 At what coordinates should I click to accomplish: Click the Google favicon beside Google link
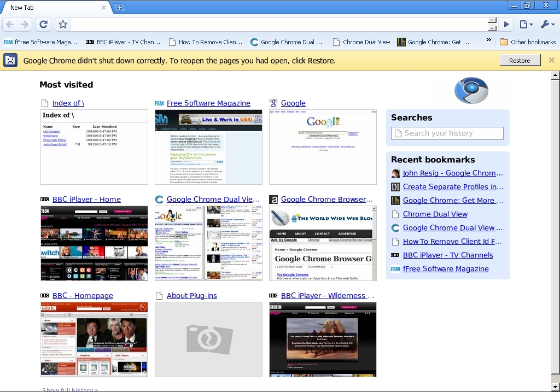pyautogui.click(x=273, y=103)
